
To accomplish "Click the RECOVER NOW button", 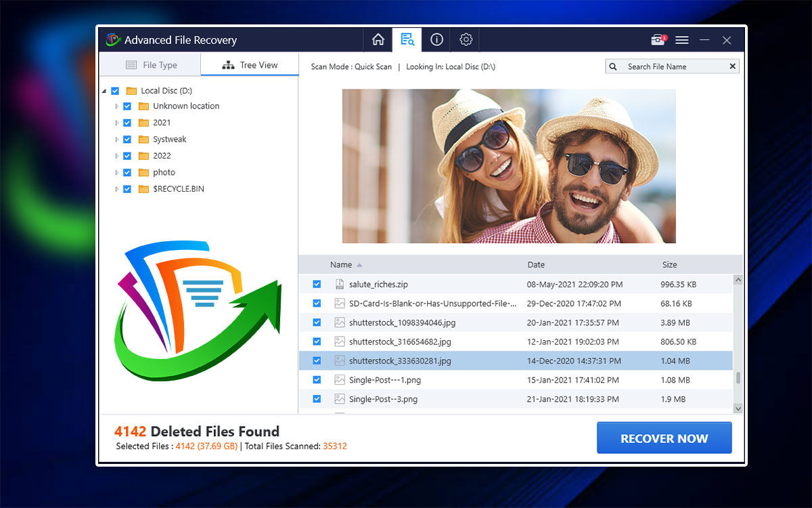I will click(x=664, y=438).
